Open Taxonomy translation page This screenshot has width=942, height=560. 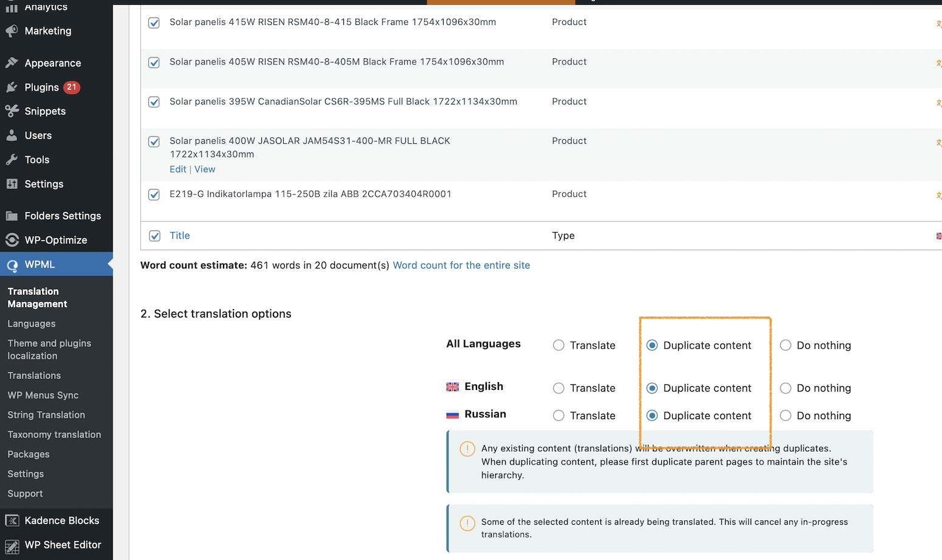click(54, 434)
